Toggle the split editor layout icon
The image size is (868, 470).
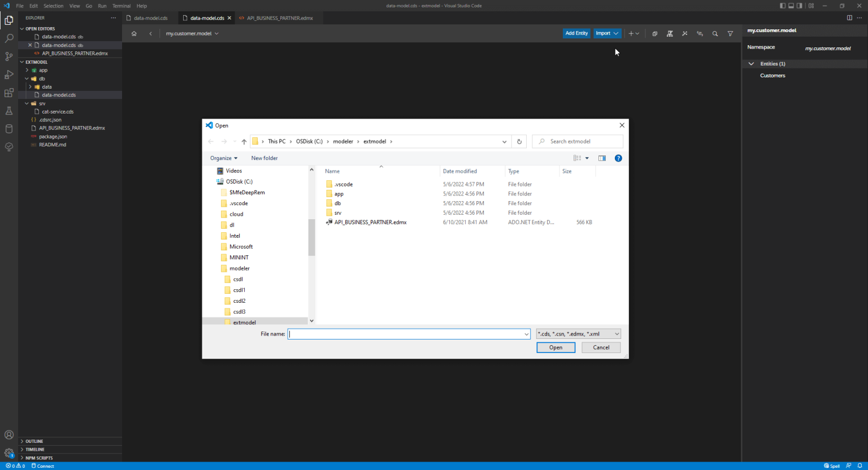point(849,18)
